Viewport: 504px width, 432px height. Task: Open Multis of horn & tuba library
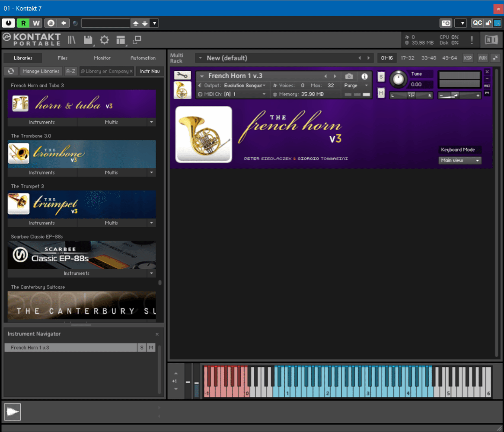(x=112, y=122)
